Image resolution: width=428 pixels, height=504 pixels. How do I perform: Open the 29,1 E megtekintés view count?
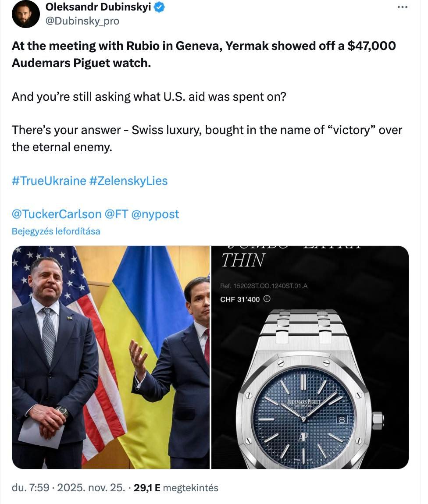(x=176, y=487)
